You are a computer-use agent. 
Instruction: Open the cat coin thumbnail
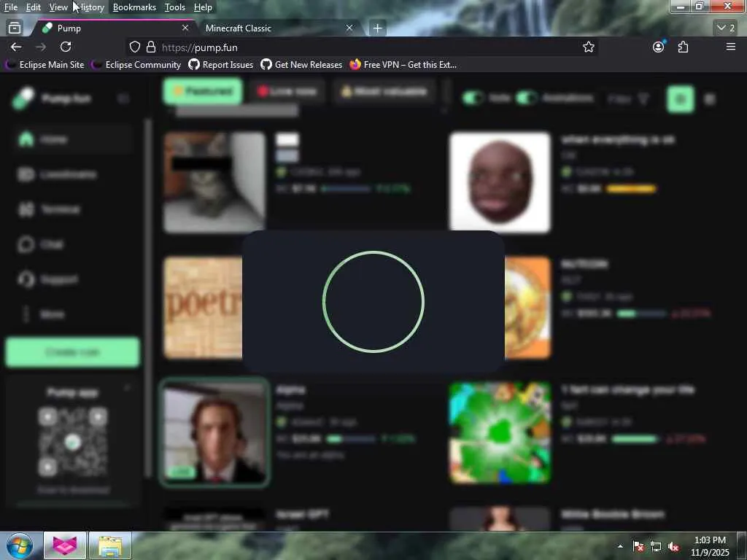tap(214, 182)
